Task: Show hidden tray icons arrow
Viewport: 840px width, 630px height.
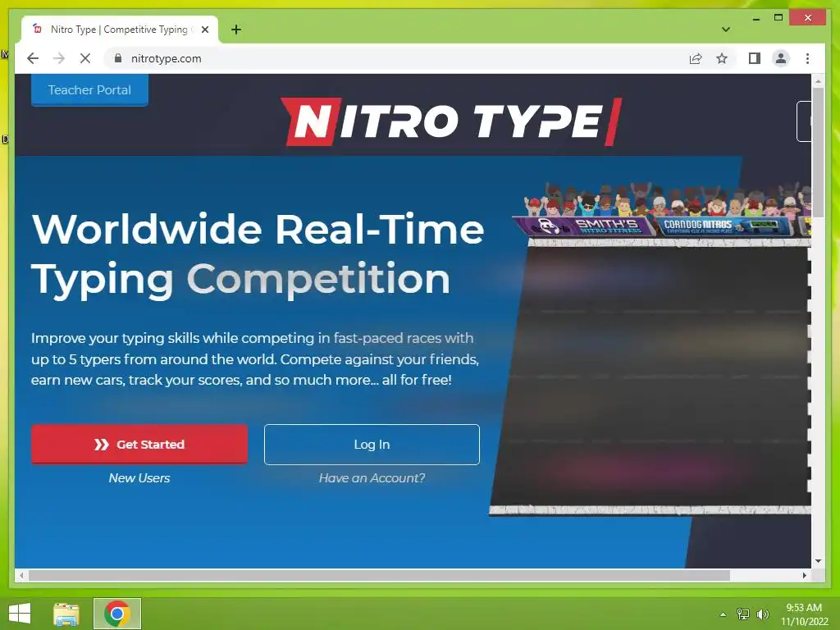Action: [724, 614]
